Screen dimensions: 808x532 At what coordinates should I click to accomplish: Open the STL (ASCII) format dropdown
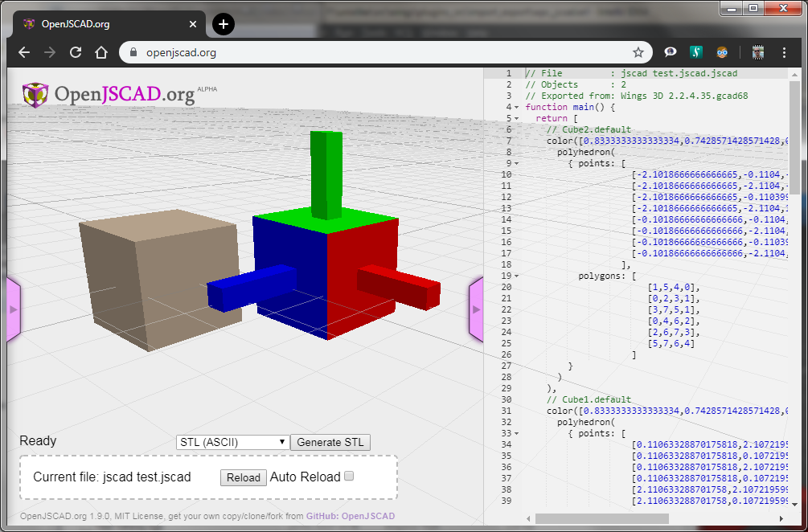(x=232, y=442)
